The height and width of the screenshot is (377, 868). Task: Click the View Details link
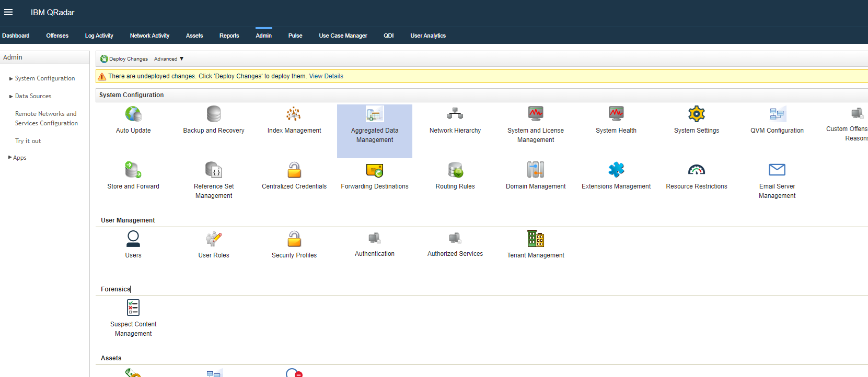326,76
